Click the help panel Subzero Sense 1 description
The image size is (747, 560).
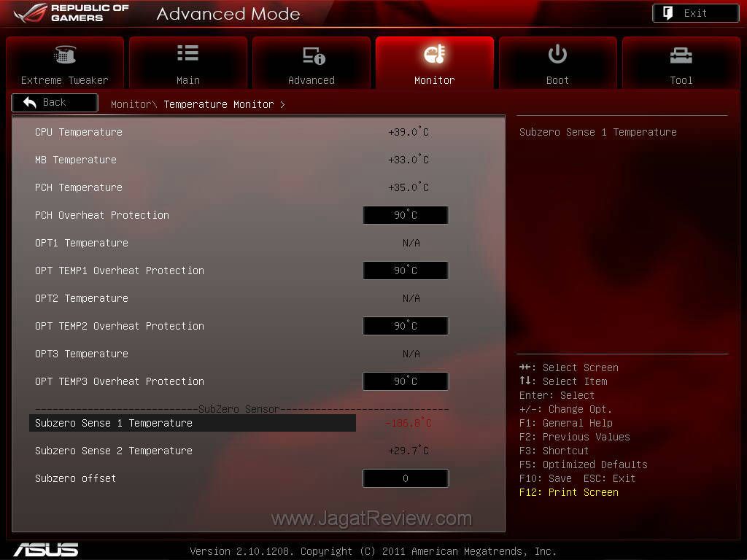(598, 132)
